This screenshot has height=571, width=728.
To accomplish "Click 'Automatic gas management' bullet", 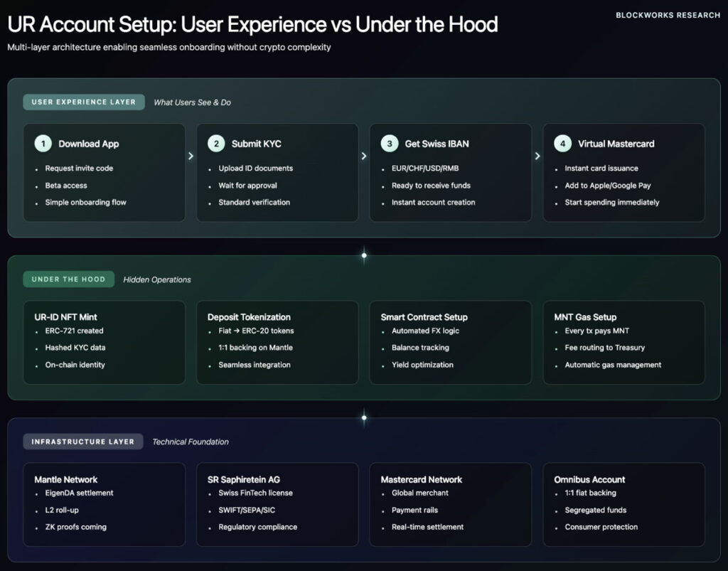I will point(614,365).
